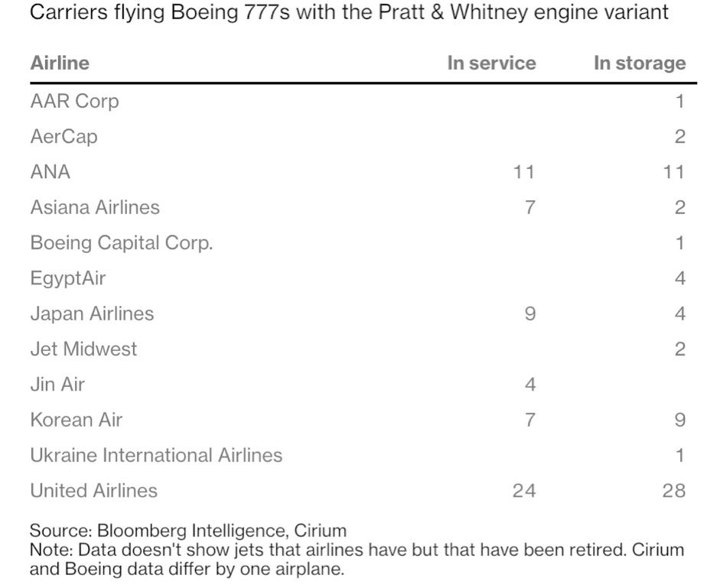This screenshot has width=720, height=588.
Task: Click United Airlines in-storage value 28
Action: tap(673, 491)
